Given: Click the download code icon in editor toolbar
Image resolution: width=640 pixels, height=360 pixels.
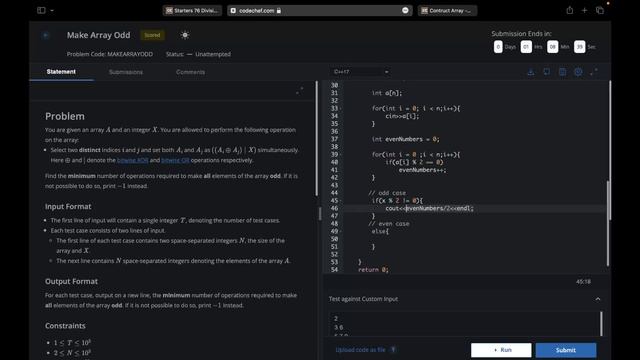Looking at the screenshot, I should tap(531, 72).
